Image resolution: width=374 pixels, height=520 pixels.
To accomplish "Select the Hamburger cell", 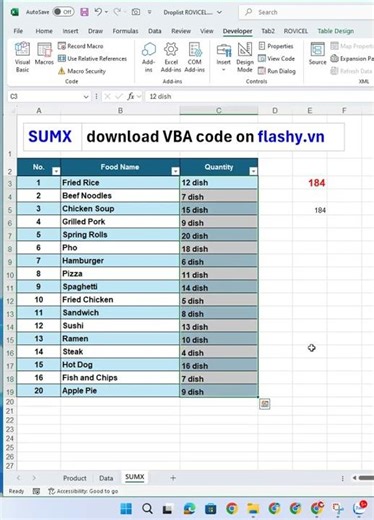I will point(120,261).
